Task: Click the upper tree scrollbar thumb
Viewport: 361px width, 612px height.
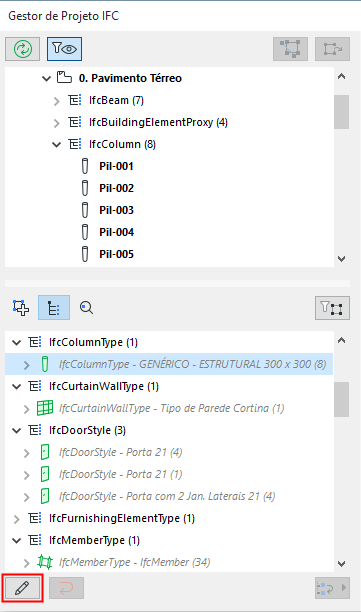Action: [341, 112]
